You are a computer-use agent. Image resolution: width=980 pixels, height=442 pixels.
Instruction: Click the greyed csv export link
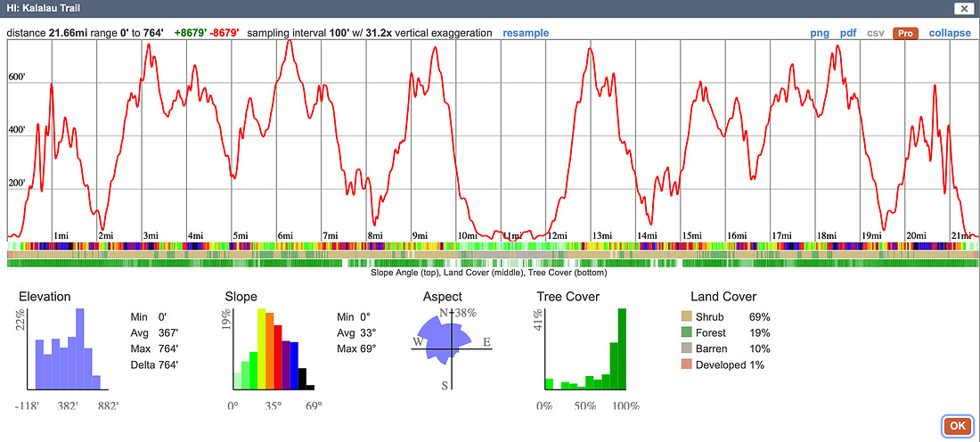(876, 32)
